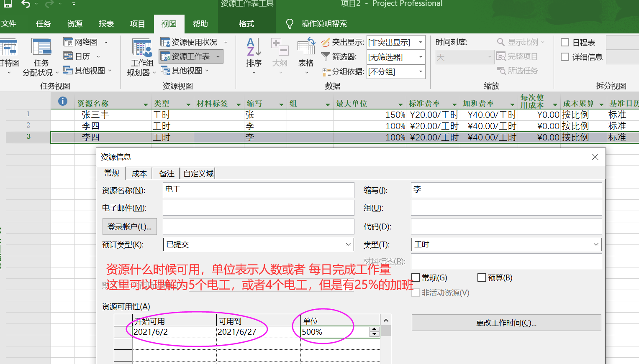
Task: Switch to the Format ribbon tab
Action: coord(246,24)
